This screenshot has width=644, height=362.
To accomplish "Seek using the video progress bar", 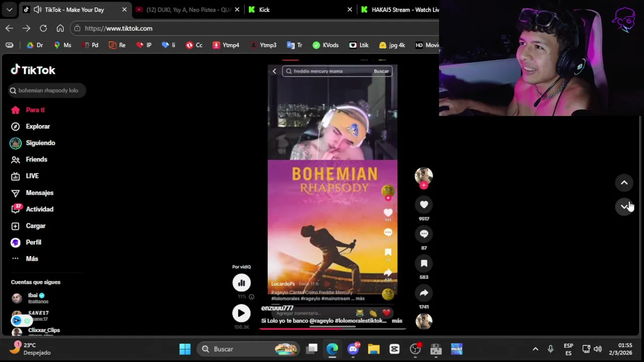I will (333, 328).
